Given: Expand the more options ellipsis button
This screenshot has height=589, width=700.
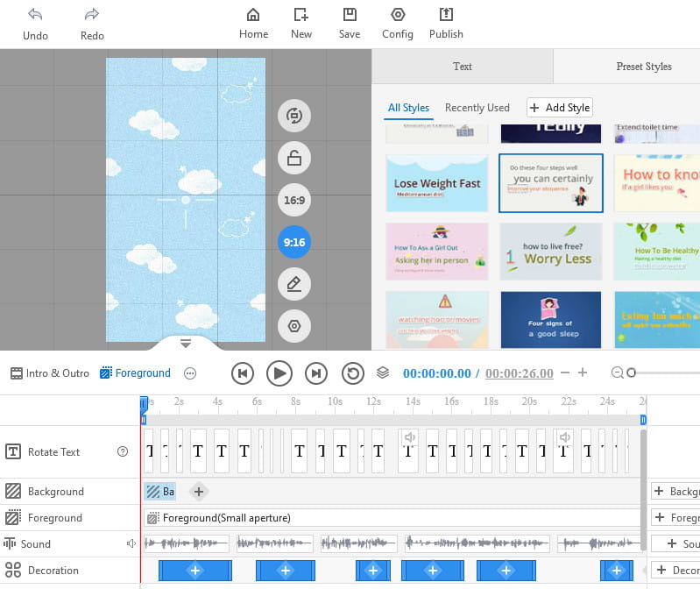Looking at the screenshot, I should pos(190,373).
